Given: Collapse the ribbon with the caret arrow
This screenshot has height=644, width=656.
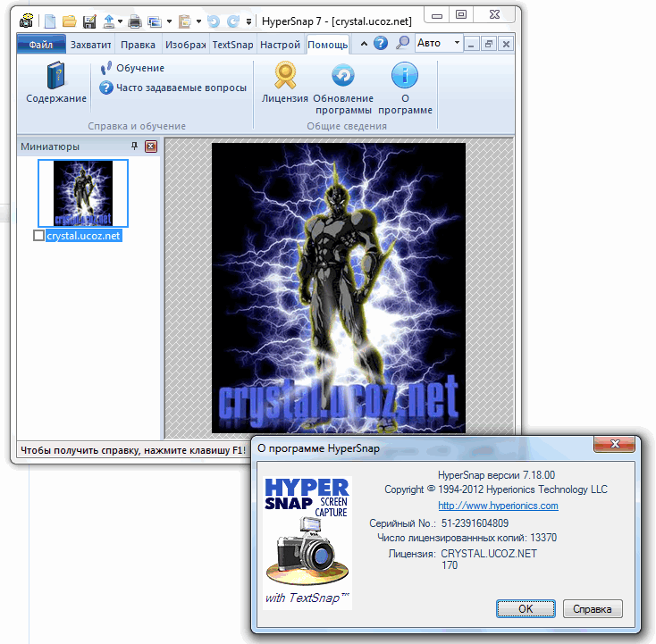Looking at the screenshot, I should pyautogui.click(x=364, y=44).
